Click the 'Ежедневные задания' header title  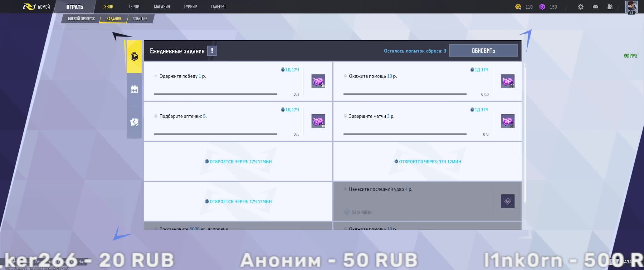click(177, 51)
